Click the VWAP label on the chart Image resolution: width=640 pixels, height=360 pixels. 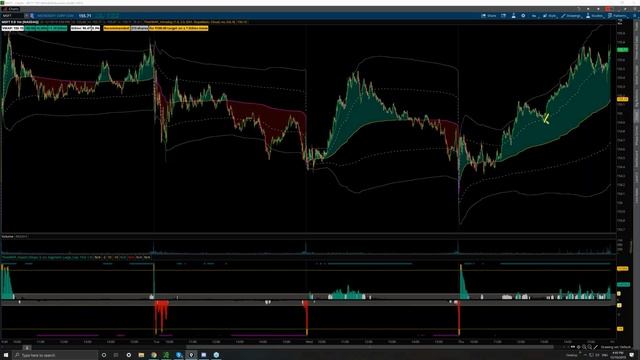(13, 28)
